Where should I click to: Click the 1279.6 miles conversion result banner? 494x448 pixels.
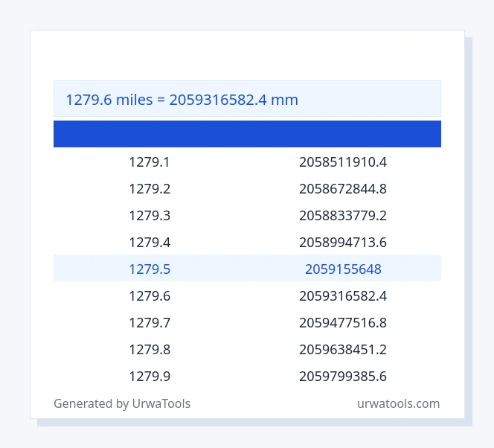click(x=247, y=99)
